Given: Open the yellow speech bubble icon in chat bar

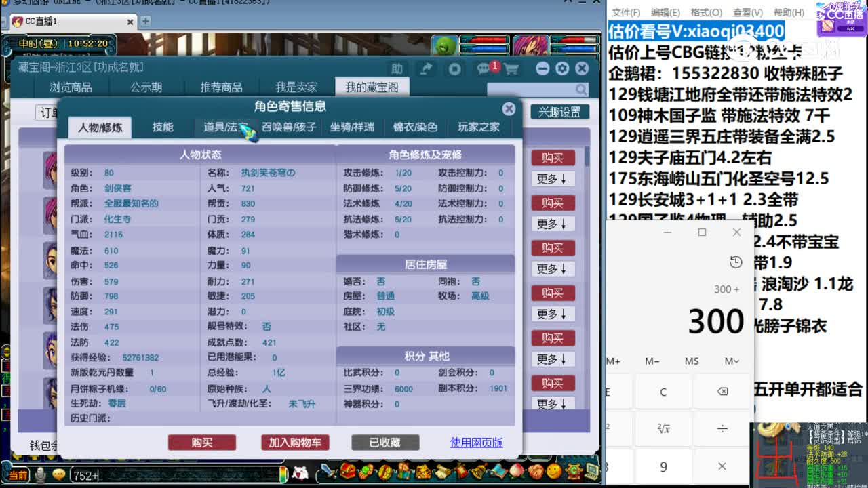Looking at the screenshot, I should coord(59,474).
